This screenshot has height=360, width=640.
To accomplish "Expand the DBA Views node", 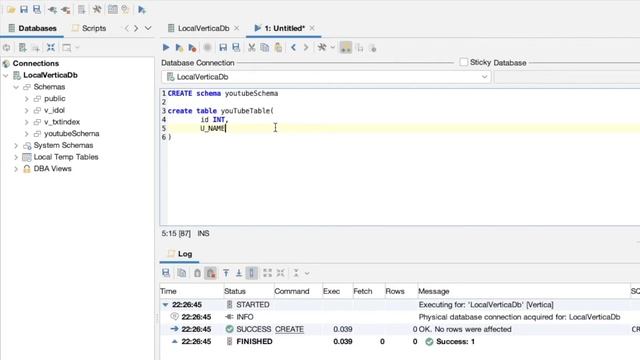I will tap(16, 169).
